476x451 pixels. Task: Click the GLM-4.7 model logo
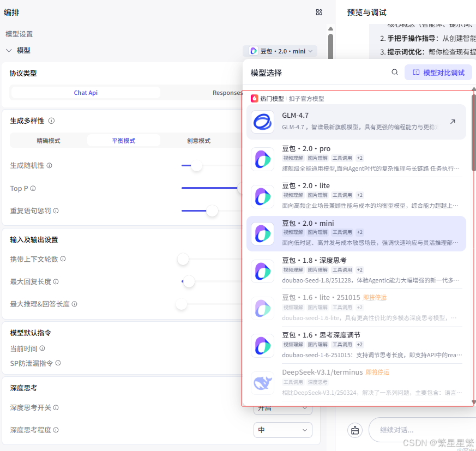pyautogui.click(x=263, y=122)
